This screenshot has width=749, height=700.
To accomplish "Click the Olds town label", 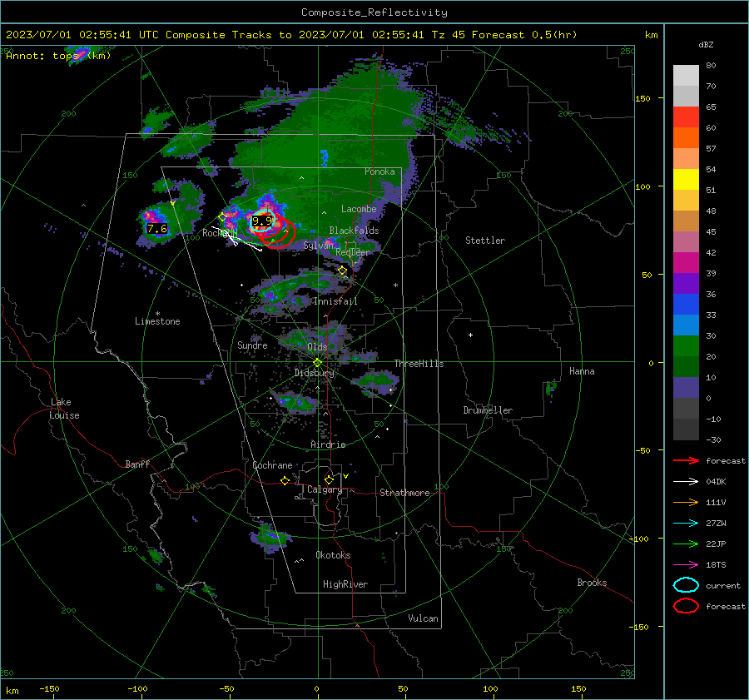I will [x=317, y=347].
